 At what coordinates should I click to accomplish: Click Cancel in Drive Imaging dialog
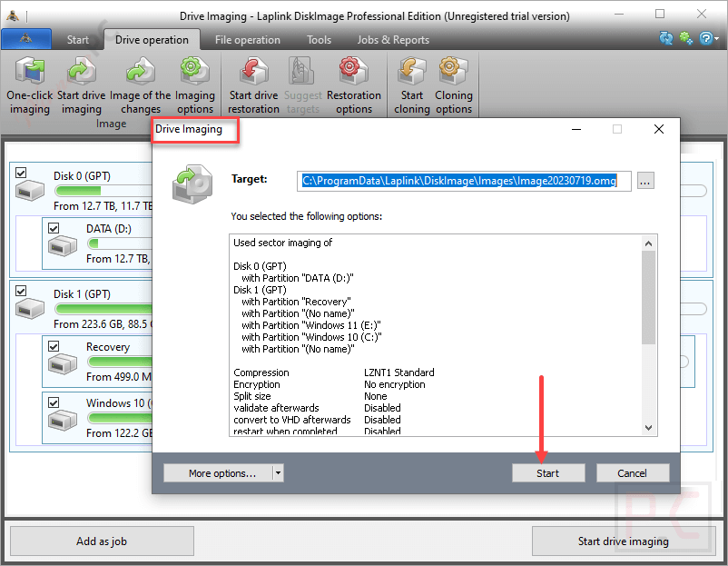point(633,473)
